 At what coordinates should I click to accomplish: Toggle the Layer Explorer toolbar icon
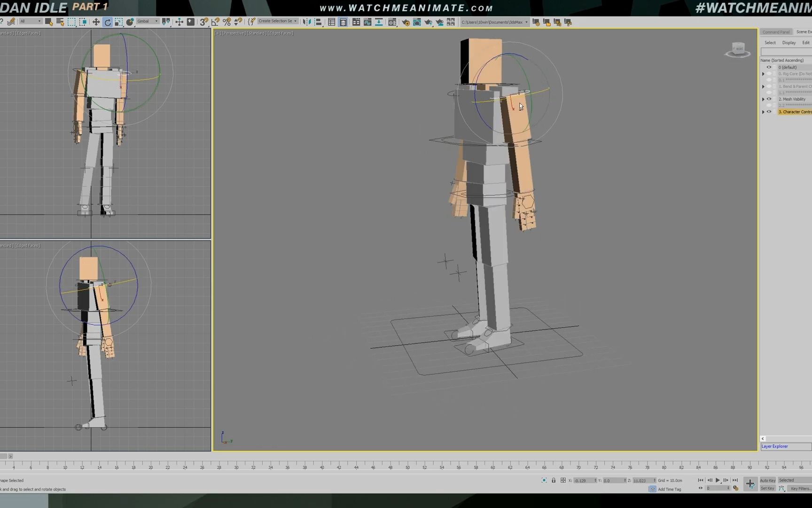343,22
